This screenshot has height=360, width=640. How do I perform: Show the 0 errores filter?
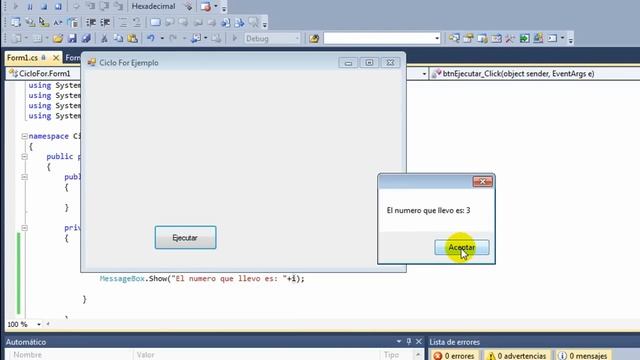[454, 356]
